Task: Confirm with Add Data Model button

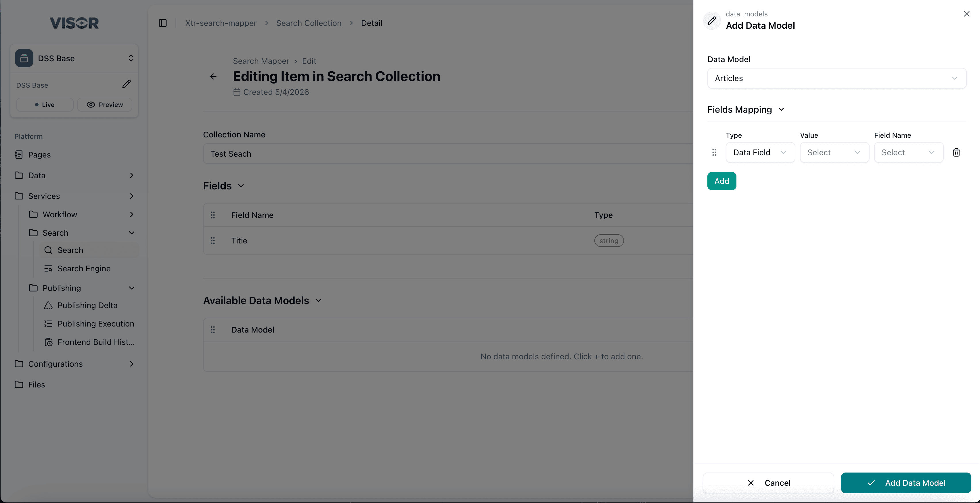Action: click(906, 483)
